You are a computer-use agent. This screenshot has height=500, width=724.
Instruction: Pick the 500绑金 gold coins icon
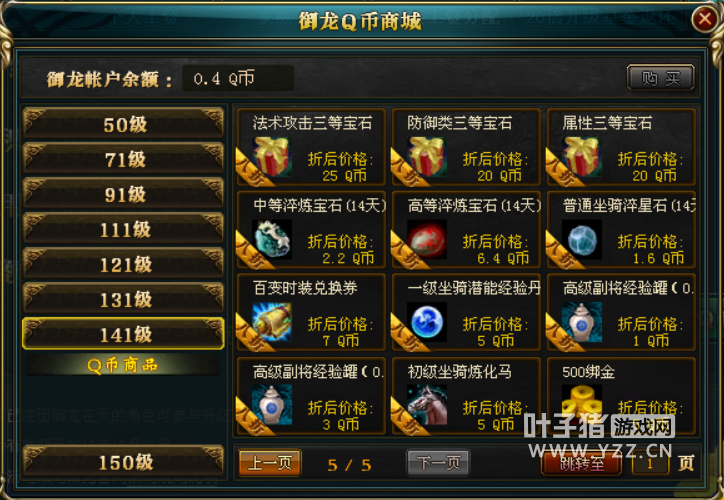tap(582, 401)
